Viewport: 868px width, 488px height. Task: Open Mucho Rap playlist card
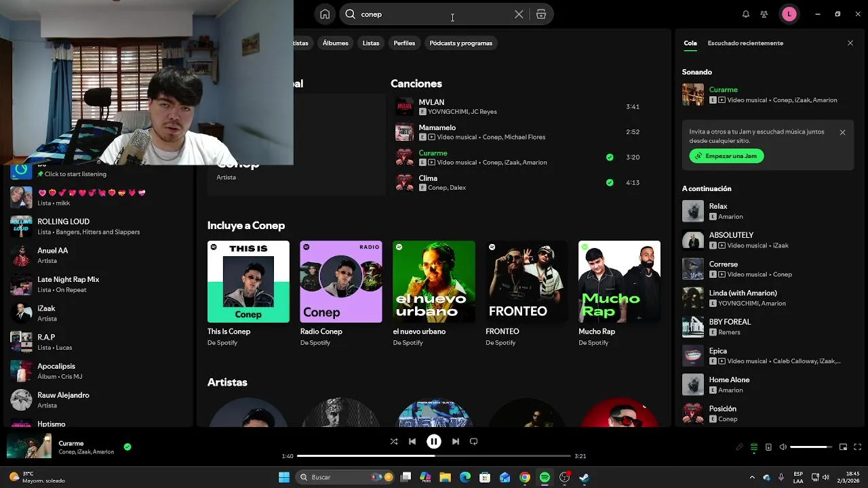point(619,294)
